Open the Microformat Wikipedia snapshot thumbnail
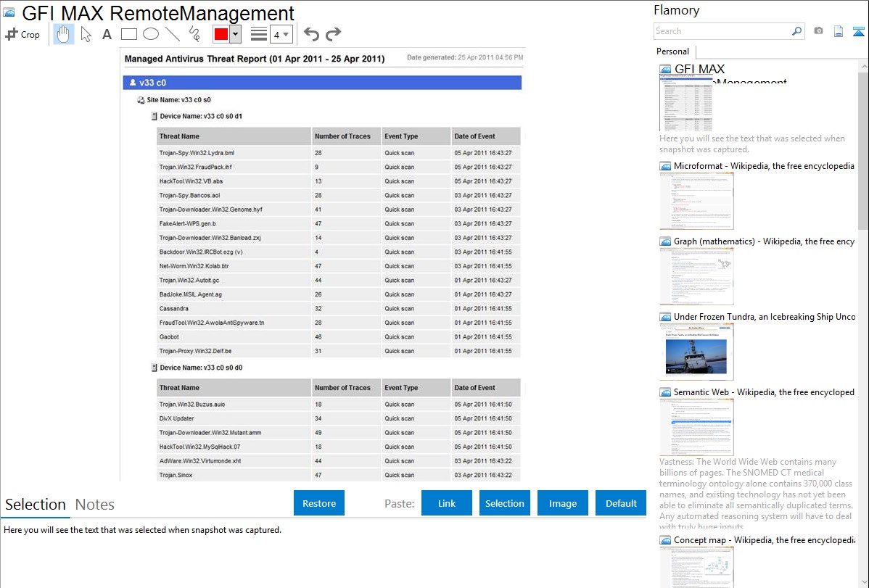Viewport: 869px width, 588px height. (x=696, y=201)
